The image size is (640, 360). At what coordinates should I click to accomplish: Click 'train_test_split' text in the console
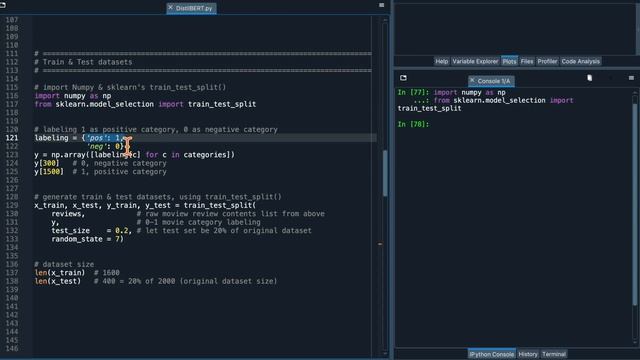(429, 108)
